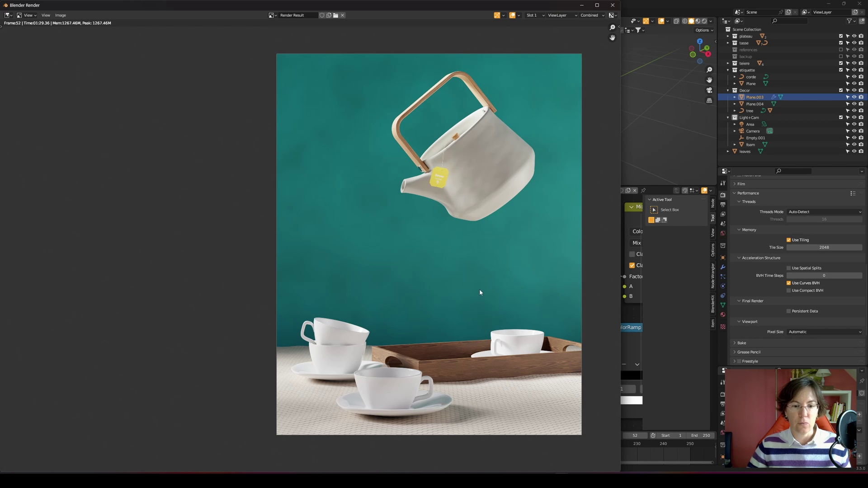The image size is (868, 488).
Task: Select the Plane.004 object in outliner
Action: 755,104
